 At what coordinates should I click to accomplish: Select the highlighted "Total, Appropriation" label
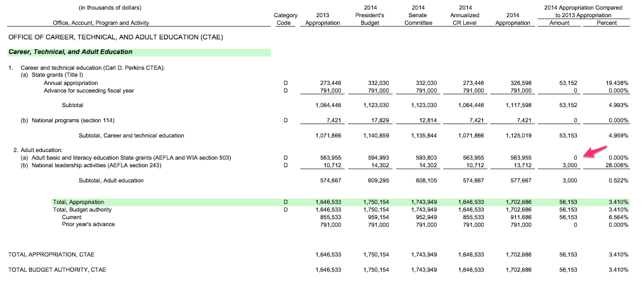pos(79,202)
